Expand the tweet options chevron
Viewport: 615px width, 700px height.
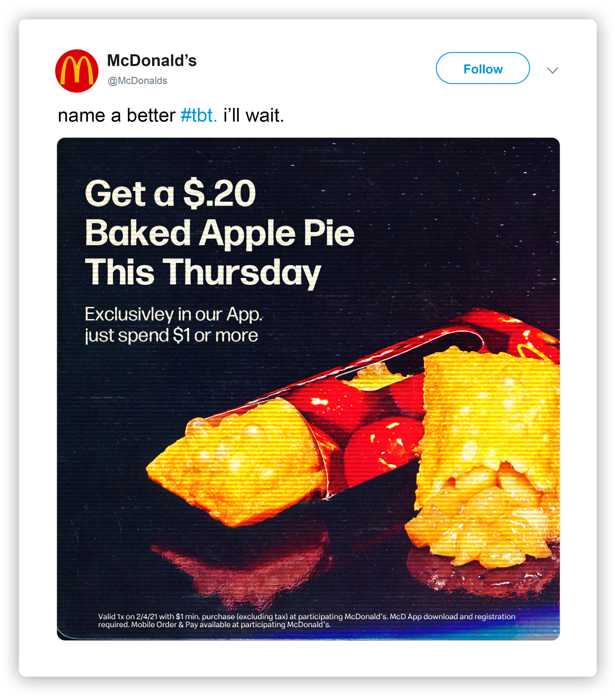pyautogui.click(x=552, y=70)
